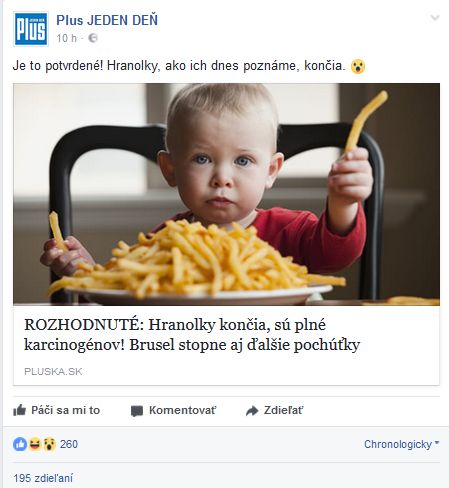Click the Páči sa mi to button
Image resolution: width=449 pixels, height=488 pixels.
(x=56, y=410)
